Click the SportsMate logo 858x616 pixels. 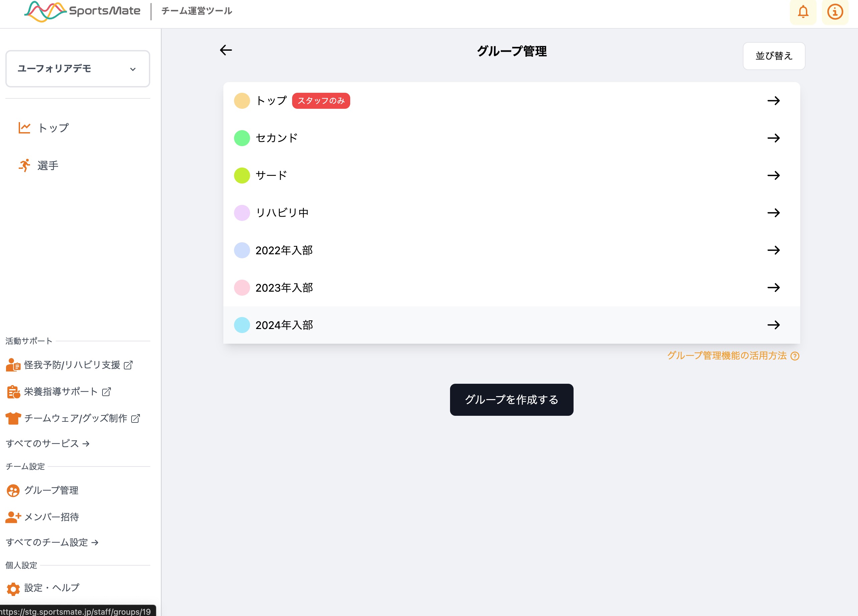click(82, 11)
